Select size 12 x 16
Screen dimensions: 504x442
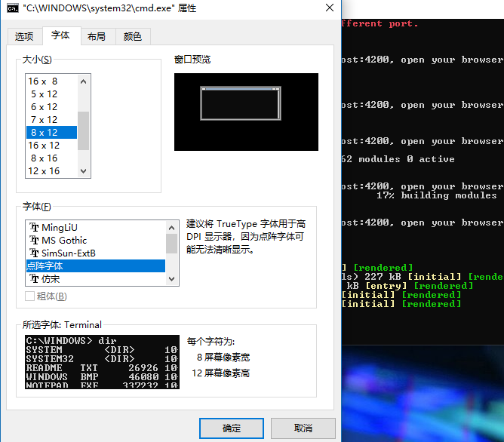click(51, 171)
